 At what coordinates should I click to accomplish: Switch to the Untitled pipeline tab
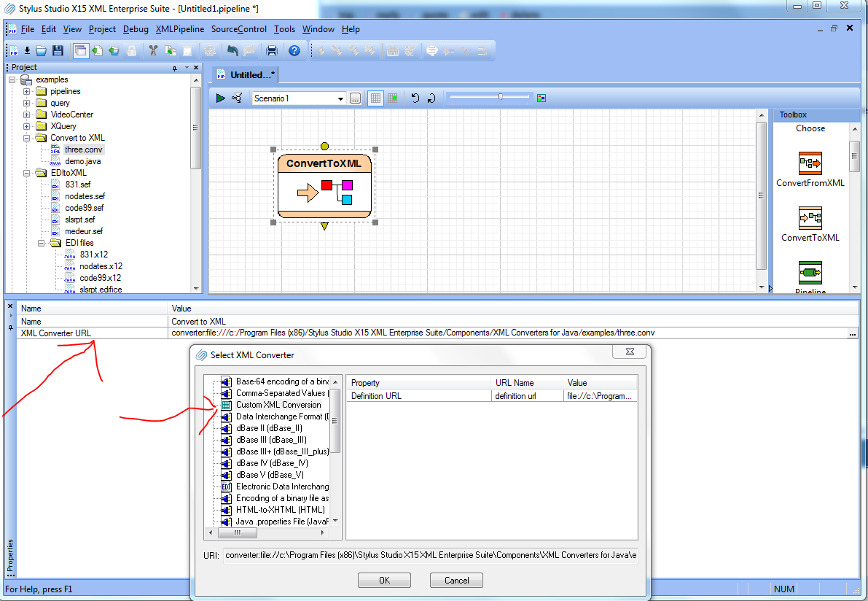(245, 75)
